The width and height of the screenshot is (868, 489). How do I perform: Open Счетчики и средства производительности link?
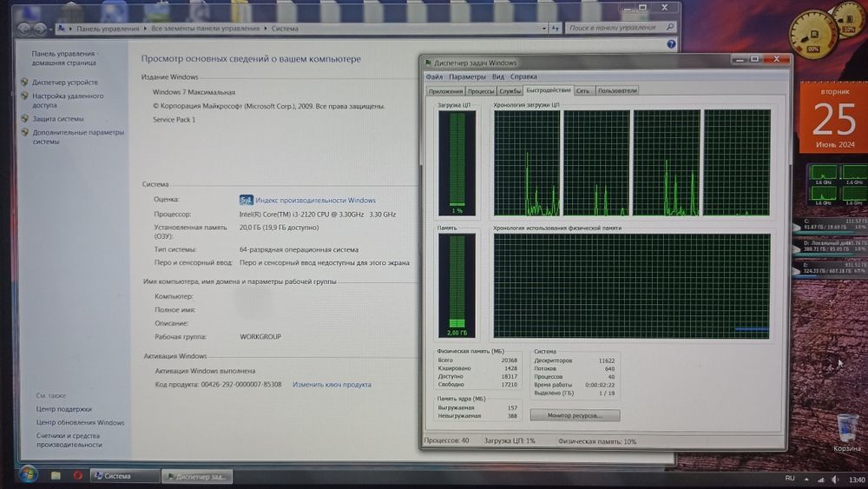(69, 439)
